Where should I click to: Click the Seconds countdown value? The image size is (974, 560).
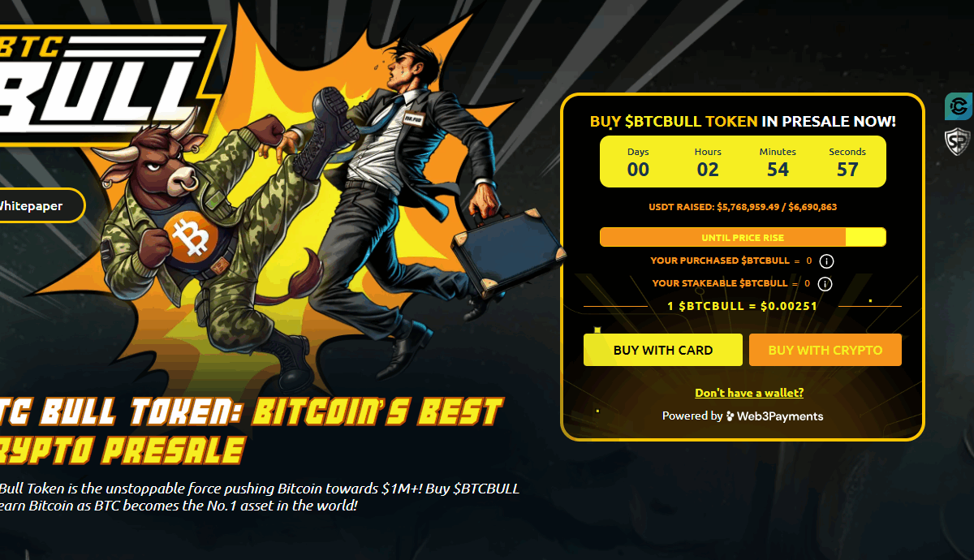(x=847, y=170)
